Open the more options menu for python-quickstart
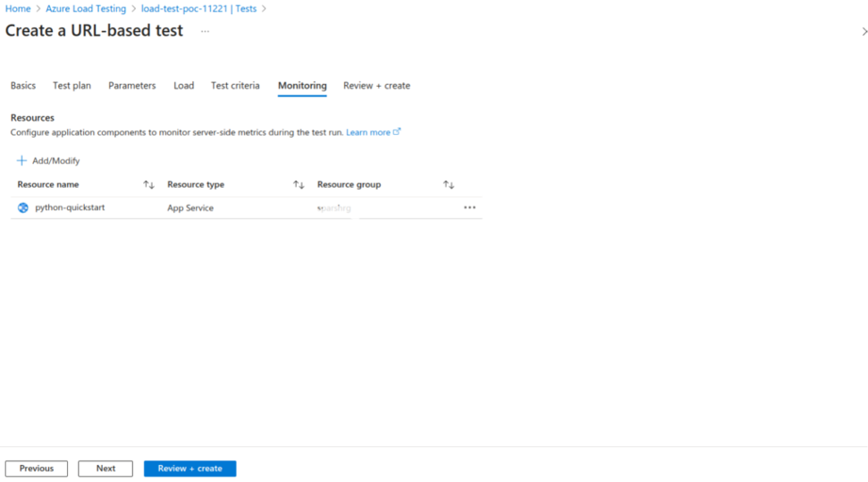 470,208
